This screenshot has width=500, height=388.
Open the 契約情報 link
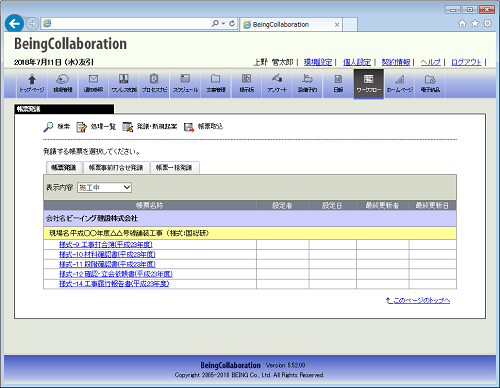click(x=396, y=62)
